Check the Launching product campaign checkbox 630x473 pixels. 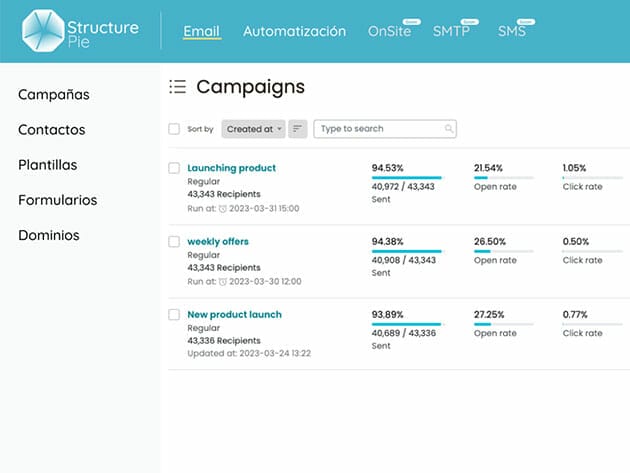pyautogui.click(x=174, y=168)
